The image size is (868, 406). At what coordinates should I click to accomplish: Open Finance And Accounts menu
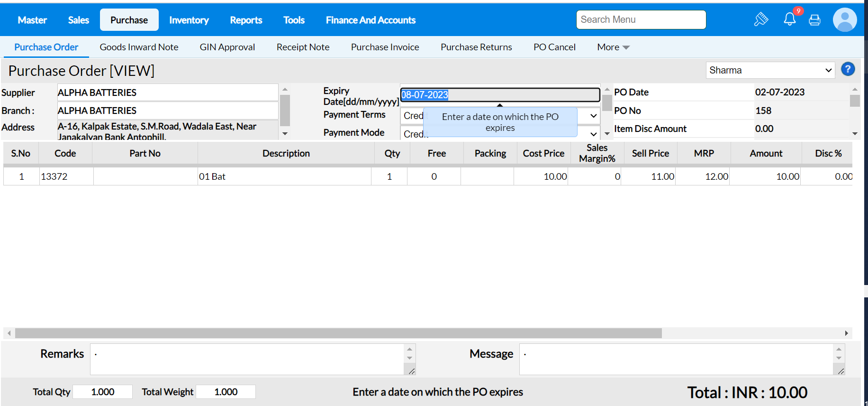(x=370, y=20)
